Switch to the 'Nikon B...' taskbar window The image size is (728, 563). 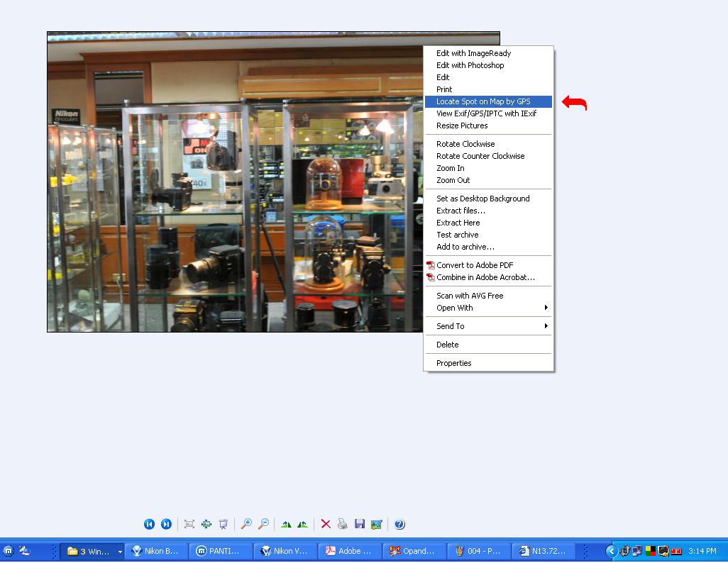tap(157, 551)
